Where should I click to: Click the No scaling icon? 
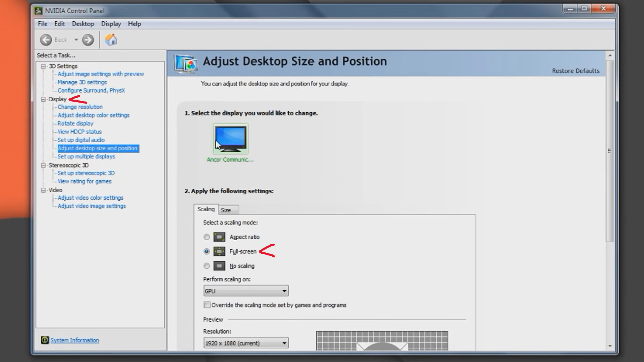pyautogui.click(x=219, y=266)
